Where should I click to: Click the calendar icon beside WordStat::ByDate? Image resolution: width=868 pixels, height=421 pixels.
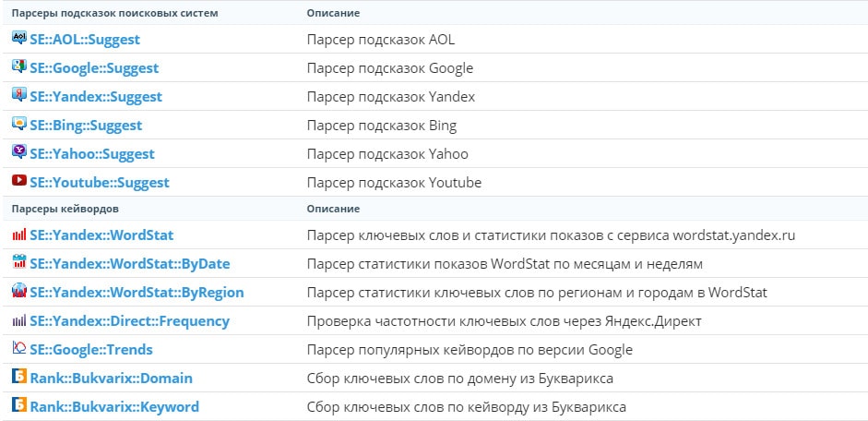click(18, 262)
